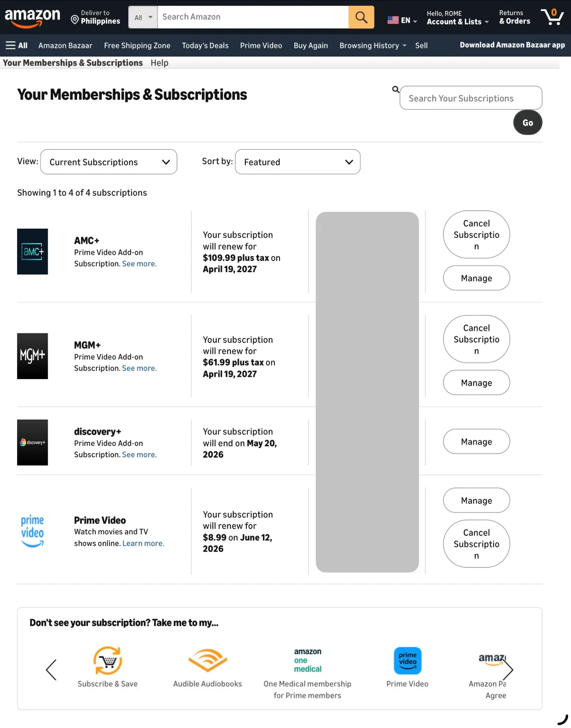
Task: Click the Amazon logo
Action: tap(32, 17)
